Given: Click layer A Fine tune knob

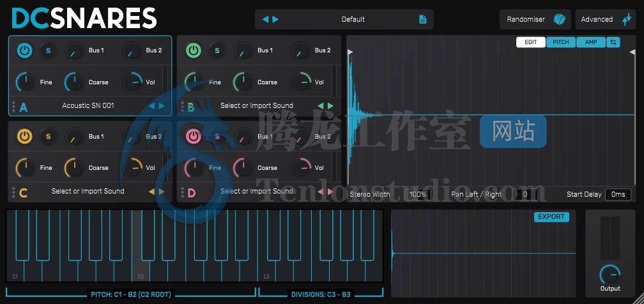Looking at the screenshot, I should (26, 82).
